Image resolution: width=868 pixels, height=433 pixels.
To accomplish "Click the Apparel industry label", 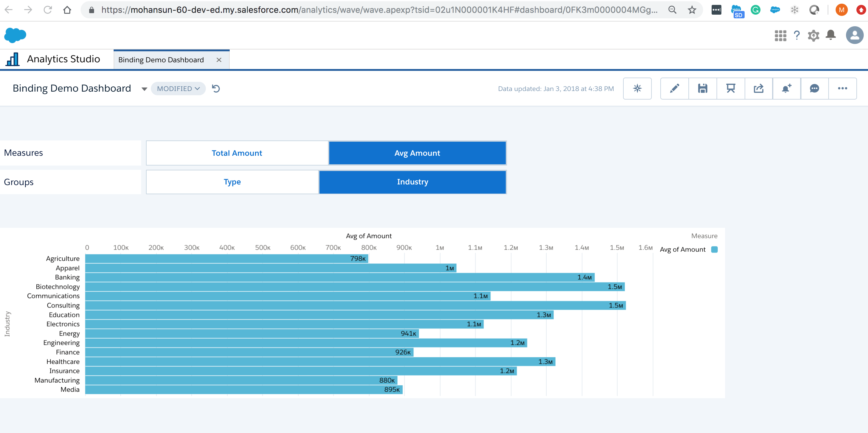I will tap(68, 268).
